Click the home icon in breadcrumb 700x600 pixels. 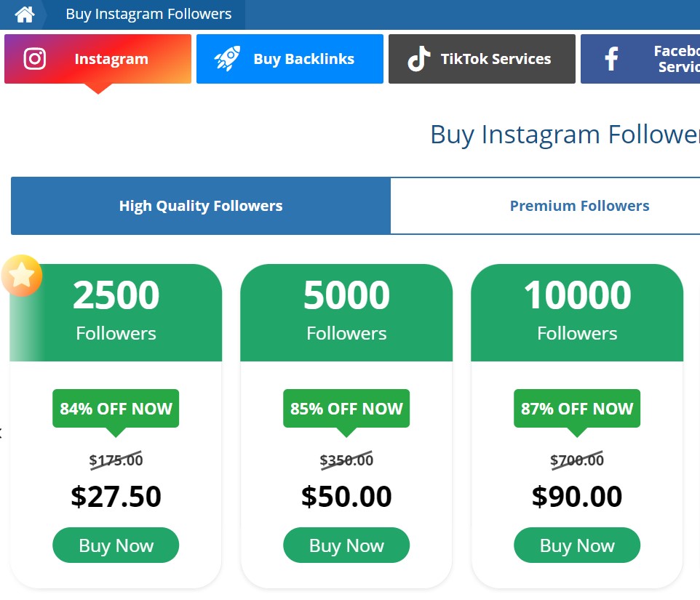(25, 15)
